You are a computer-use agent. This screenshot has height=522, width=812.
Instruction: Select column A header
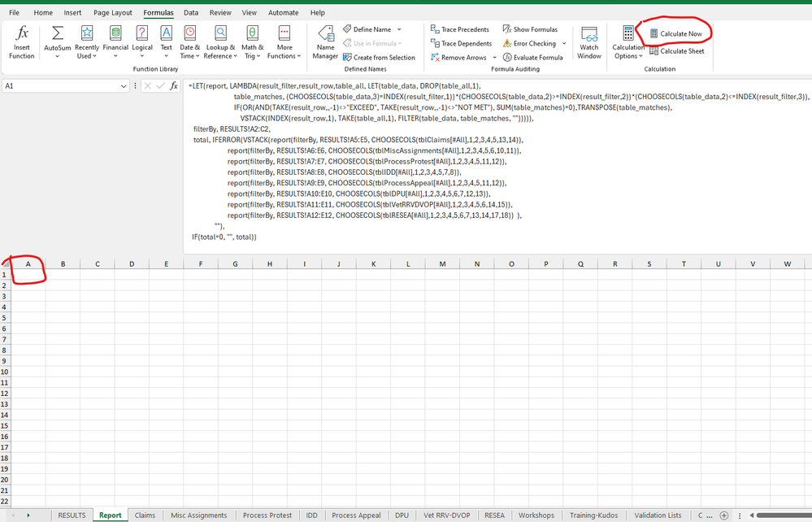coord(28,264)
